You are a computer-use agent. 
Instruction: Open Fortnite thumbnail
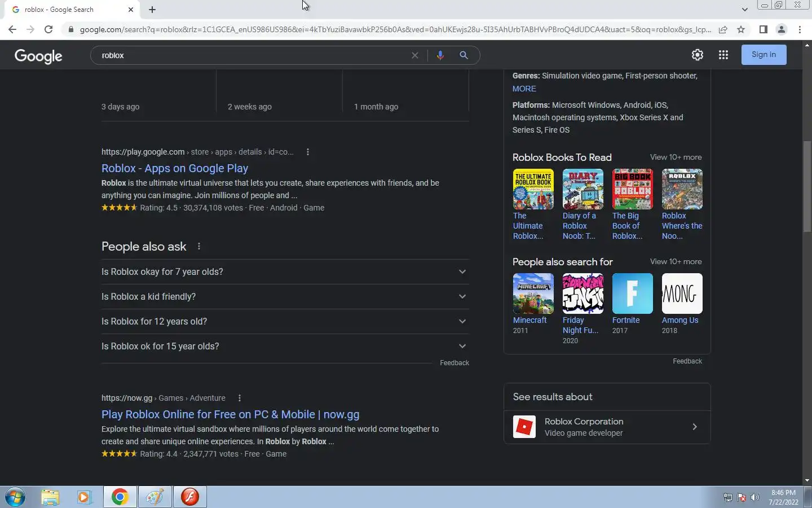632,294
